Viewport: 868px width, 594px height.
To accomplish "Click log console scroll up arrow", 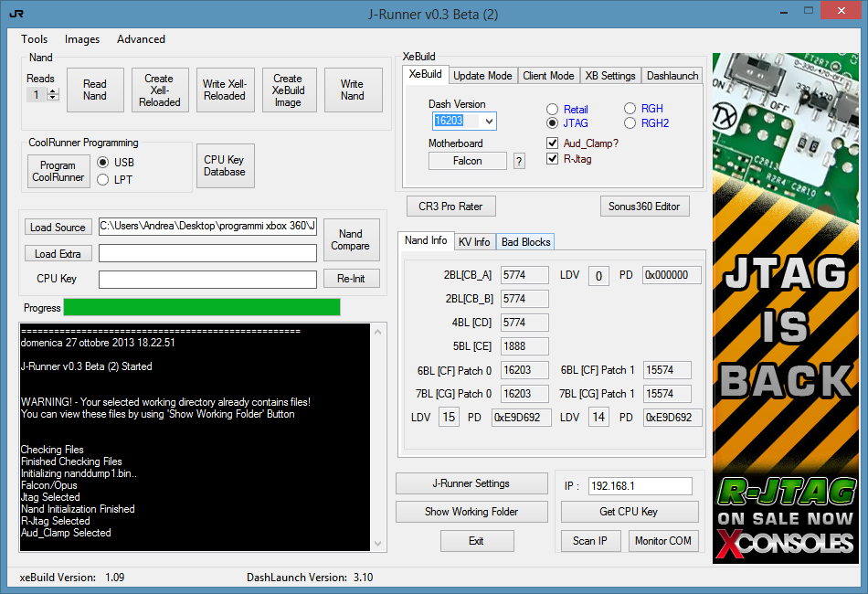I will point(377,332).
